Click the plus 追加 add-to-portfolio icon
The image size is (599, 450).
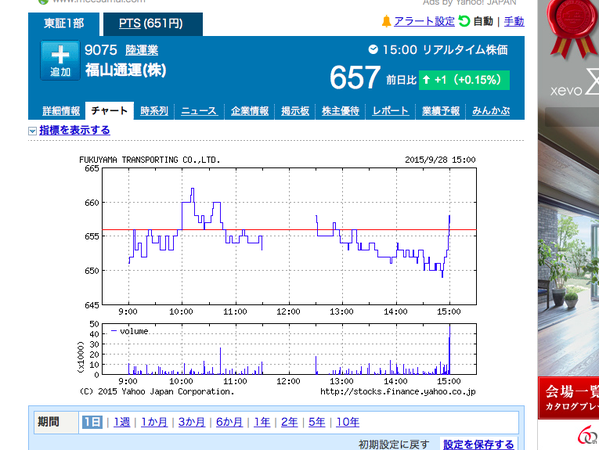click(x=60, y=61)
